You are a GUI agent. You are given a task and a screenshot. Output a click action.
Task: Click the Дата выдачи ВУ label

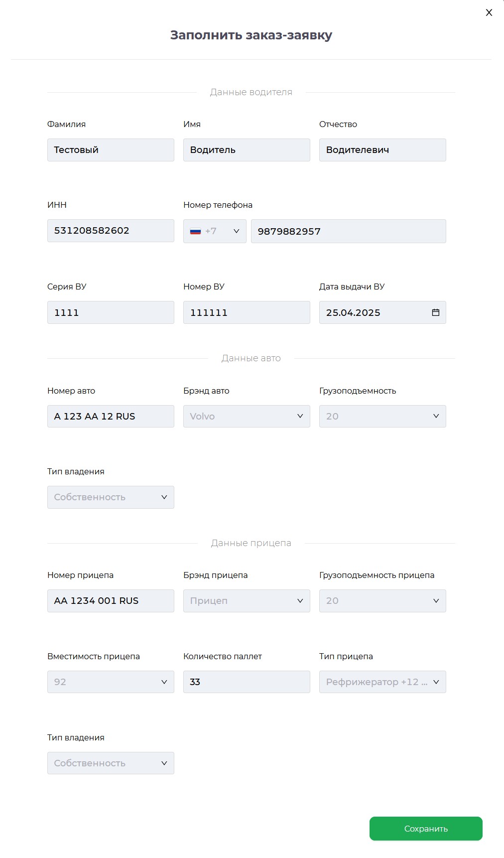tap(352, 286)
